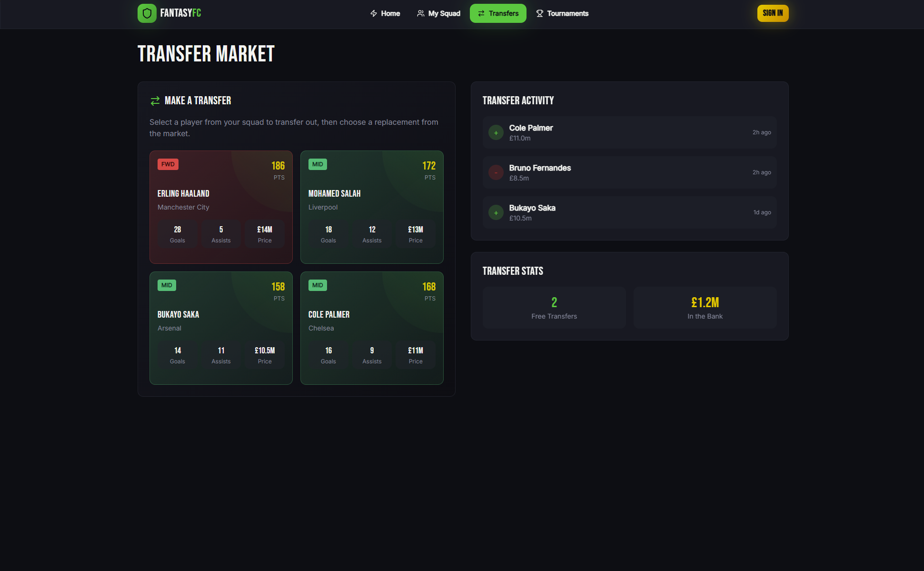Viewport: 924px width, 571px height.
Task: Click red minus icon next to Bruno Fernandes
Action: [x=496, y=173]
